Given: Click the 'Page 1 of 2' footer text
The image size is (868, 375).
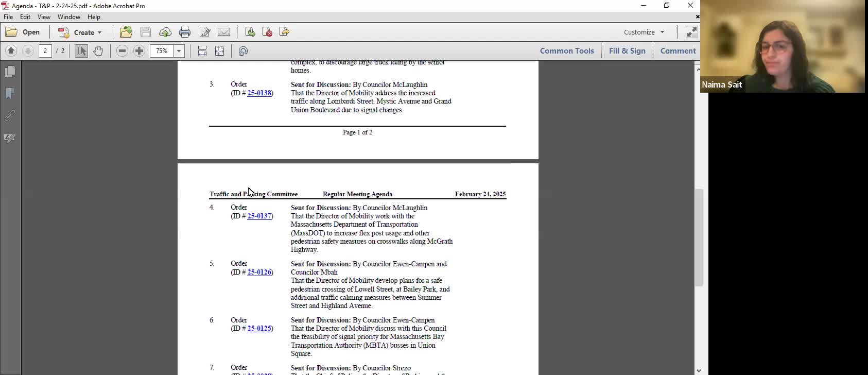Looking at the screenshot, I should click(x=357, y=132).
